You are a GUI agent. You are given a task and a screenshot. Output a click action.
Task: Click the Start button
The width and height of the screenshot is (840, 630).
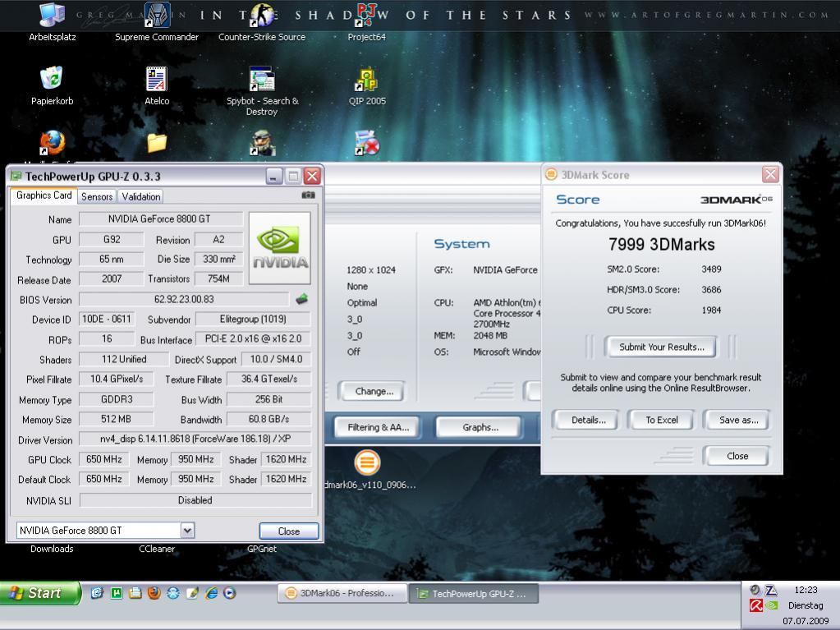[x=41, y=593]
